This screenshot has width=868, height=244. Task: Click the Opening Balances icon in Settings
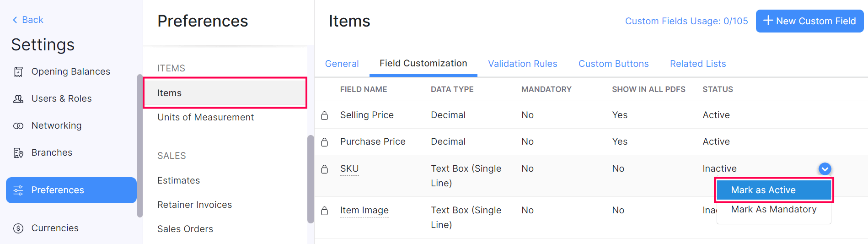[x=18, y=72]
